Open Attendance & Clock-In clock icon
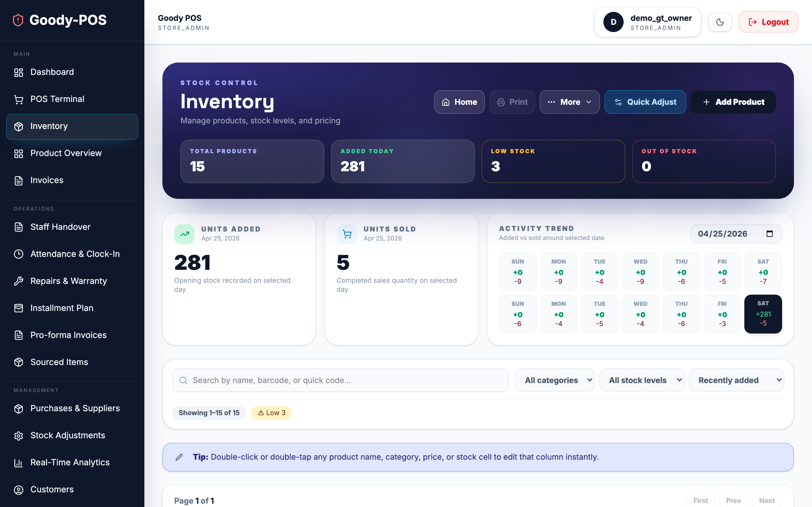 tap(18, 254)
